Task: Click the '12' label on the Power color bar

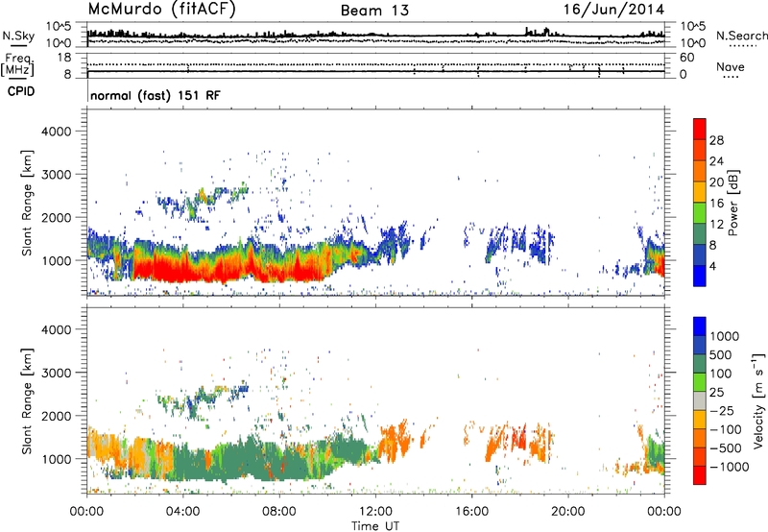Action: pyautogui.click(x=716, y=224)
